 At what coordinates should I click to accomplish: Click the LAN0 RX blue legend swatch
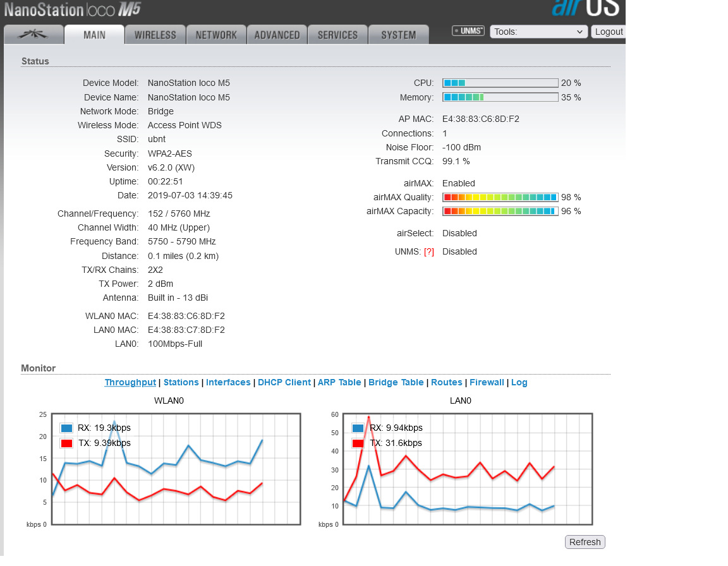358,428
